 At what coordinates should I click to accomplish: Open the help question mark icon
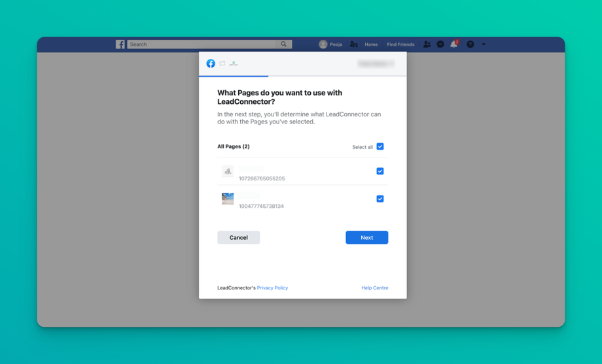click(470, 44)
